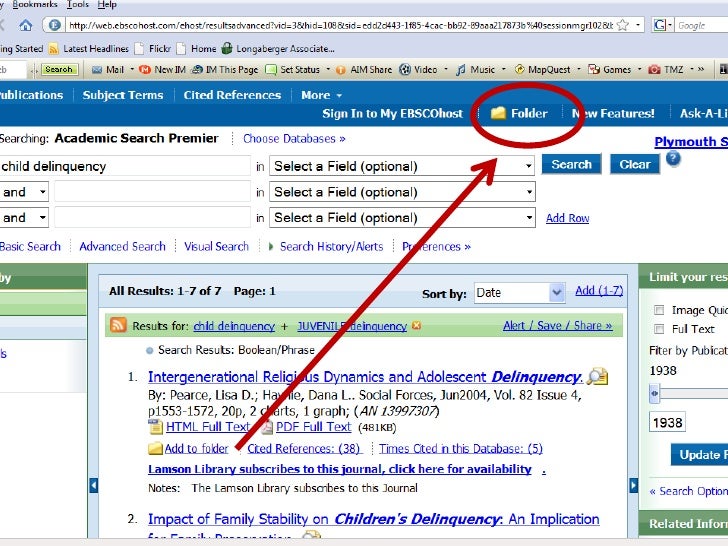The height and width of the screenshot is (546, 728).
Task: Click the child delinquency search field
Action: (x=124, y=166)
